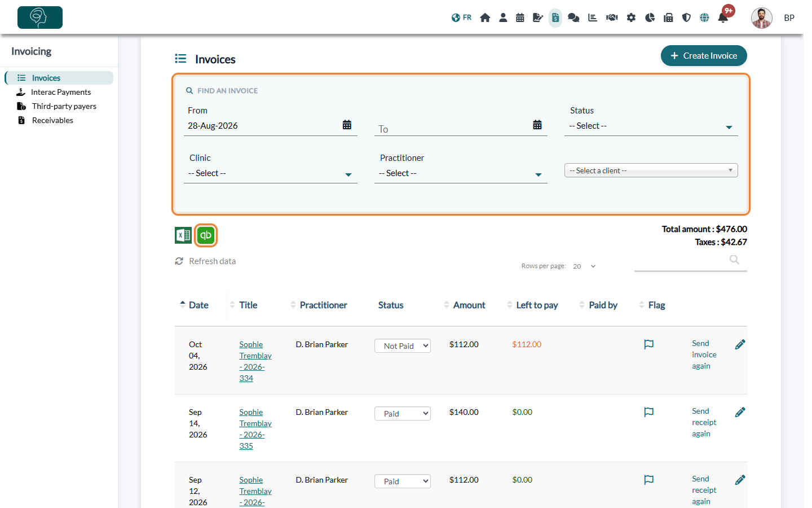Click the search magnifier icon

tap(734, 260)
